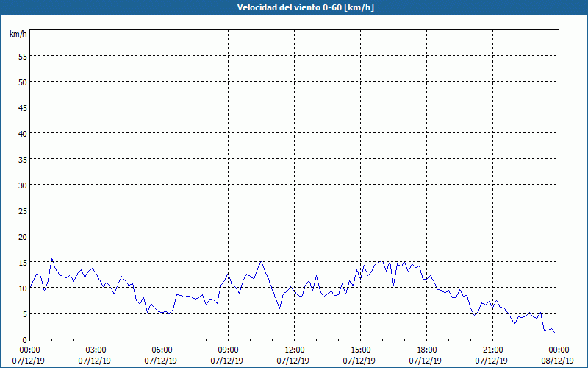This screenshot has height=368, width=588.
Task: Click the '15' y-axis tick label
Action: (x=23, y=263)
